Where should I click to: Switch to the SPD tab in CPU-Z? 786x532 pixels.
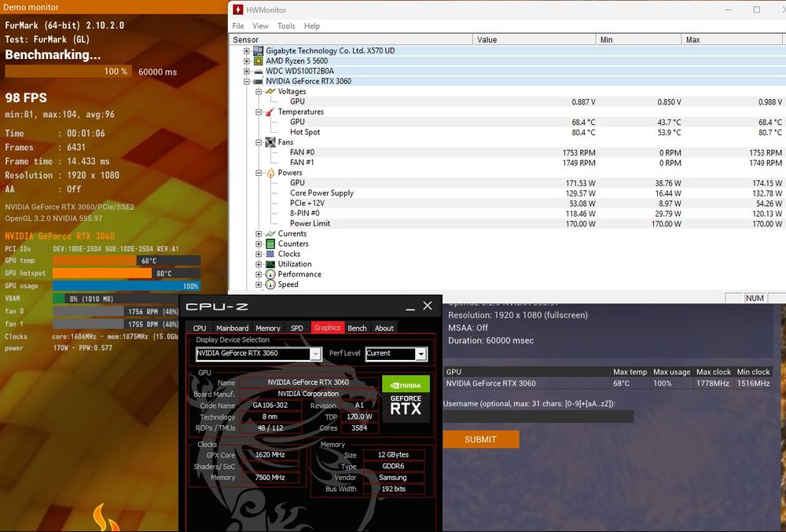(297, 328)
